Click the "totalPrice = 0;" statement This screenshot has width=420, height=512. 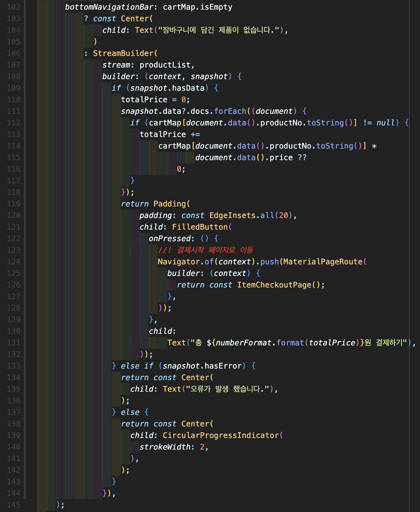point(156,100)
